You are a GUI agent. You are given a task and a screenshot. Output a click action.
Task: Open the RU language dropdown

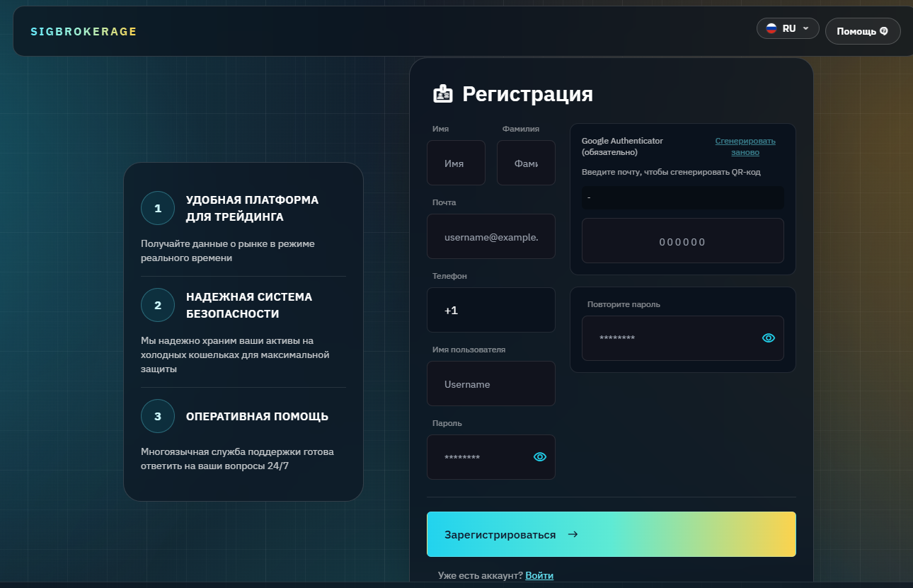(788, 29)
